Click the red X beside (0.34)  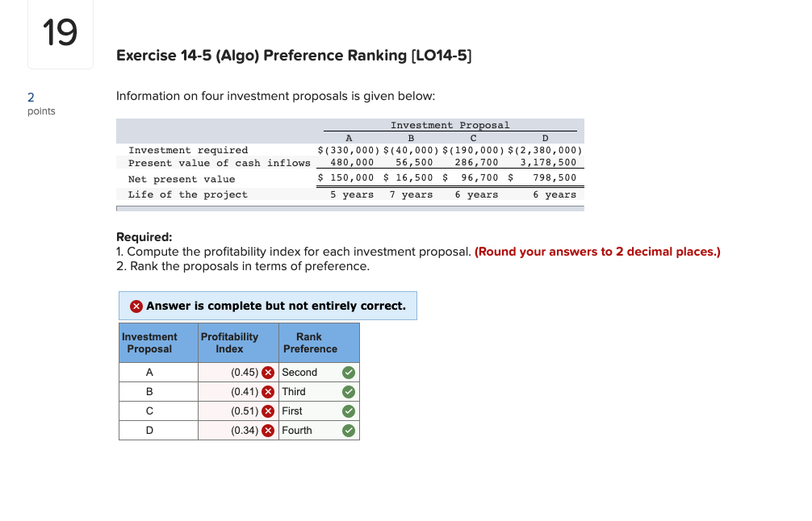tap(268, 431)
